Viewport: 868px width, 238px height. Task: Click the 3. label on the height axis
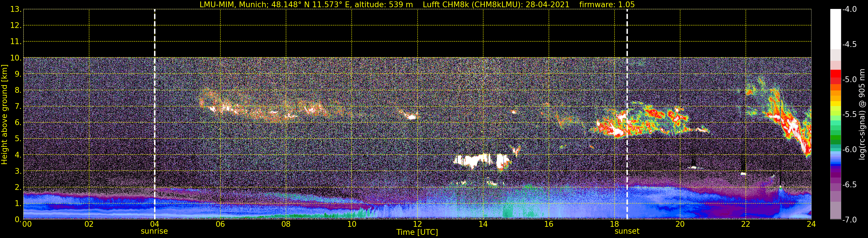click(x=18, y=171)
